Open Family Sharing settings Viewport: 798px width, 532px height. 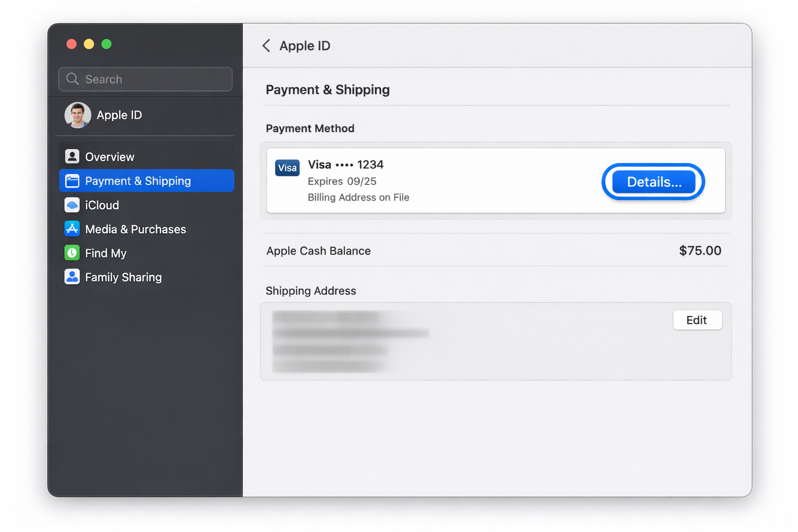pos(147,277)
